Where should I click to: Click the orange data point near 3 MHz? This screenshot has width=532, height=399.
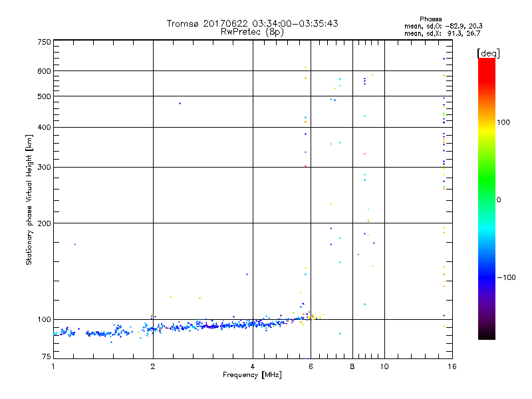point(200,298)
